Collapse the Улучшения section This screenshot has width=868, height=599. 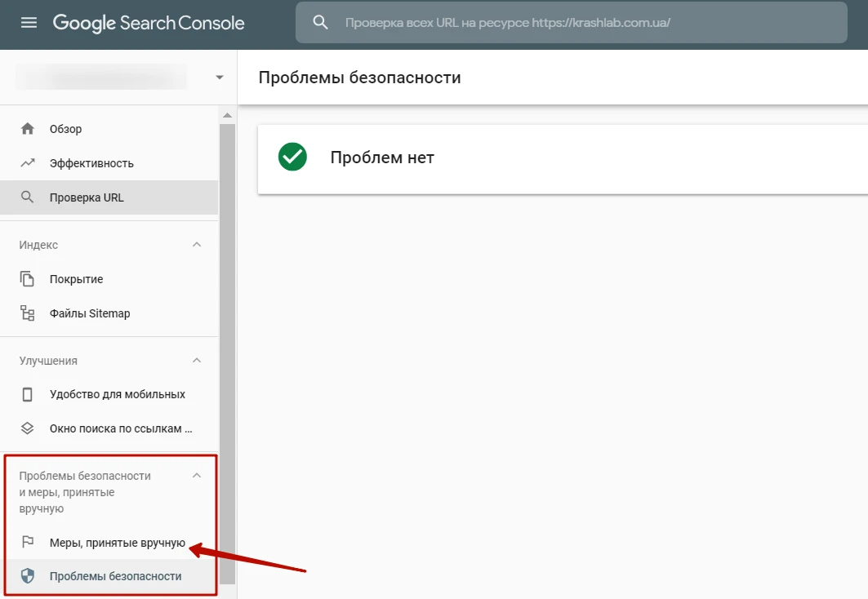(196, 361)
